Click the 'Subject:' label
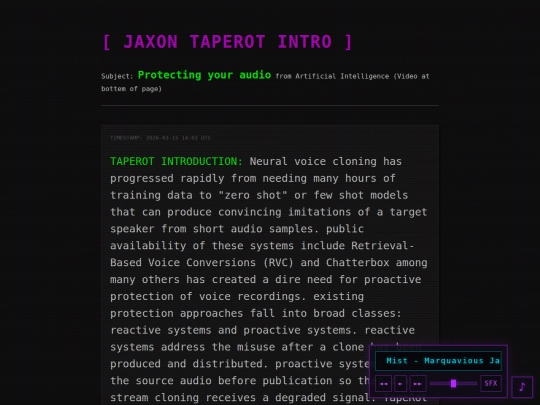The height and width of the screenshot is (405, 540). coord(117,76)
